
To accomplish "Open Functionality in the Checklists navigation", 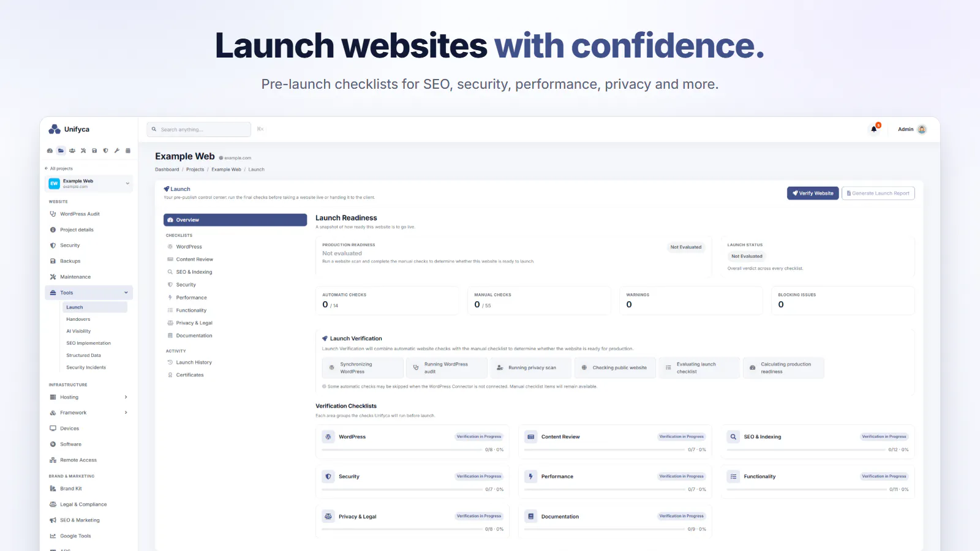I will coord(191,310).
